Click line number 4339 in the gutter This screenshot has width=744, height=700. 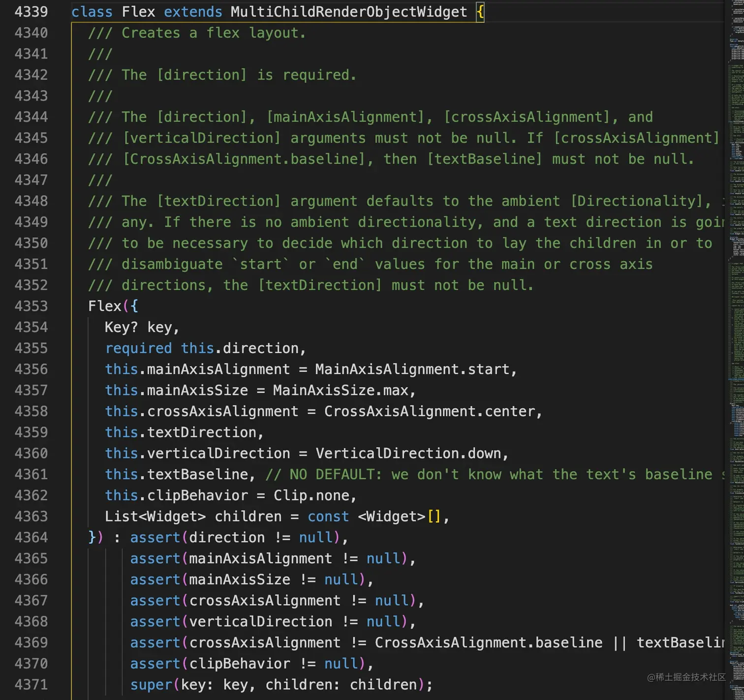click(x=31, y=12)
